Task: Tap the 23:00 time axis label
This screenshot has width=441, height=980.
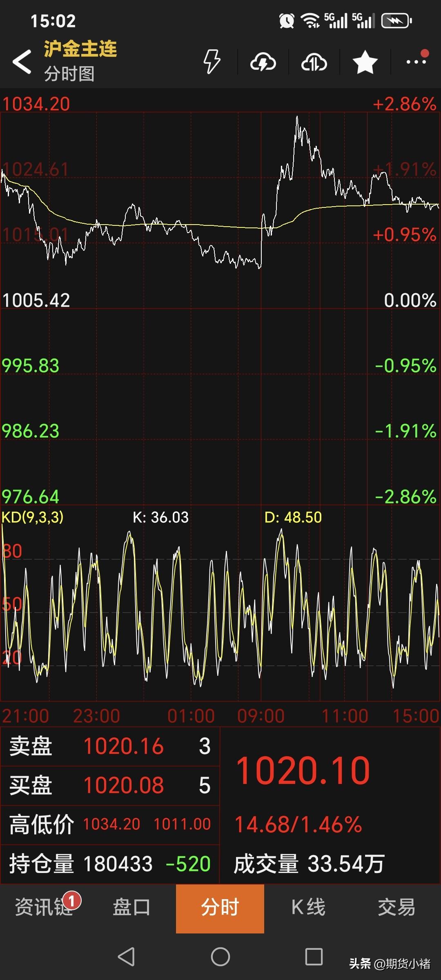Action: [97, 716]
